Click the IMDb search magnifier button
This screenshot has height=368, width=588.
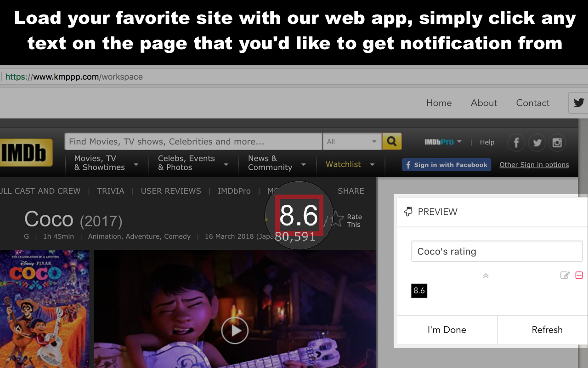392,142
